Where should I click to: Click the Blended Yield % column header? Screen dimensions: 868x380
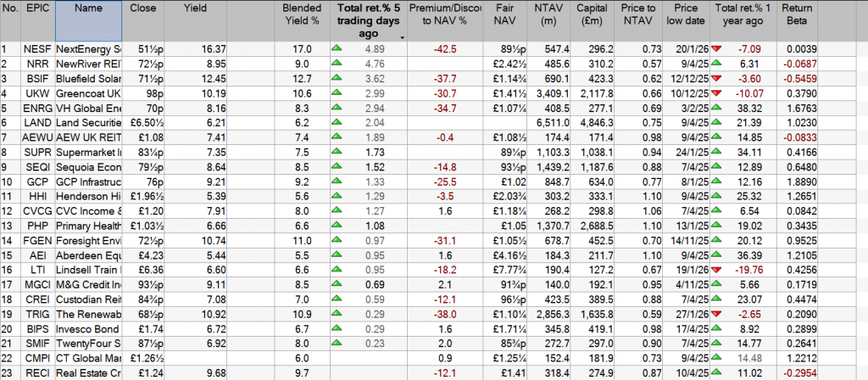coord(301,14)
